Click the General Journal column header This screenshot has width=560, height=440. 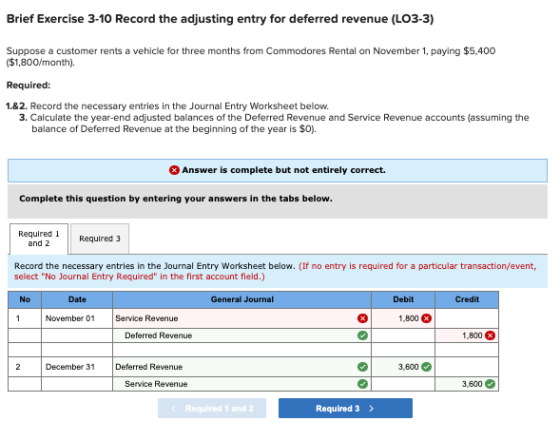[242, 300]
